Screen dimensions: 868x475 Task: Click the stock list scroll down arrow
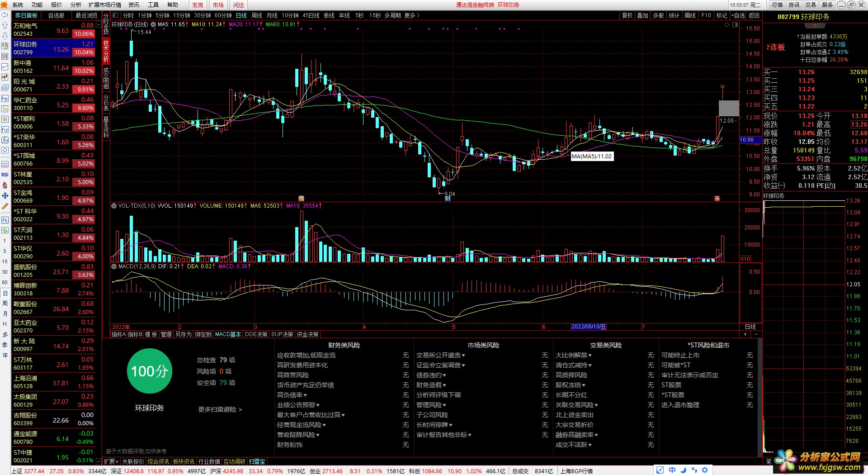point(99,461)
